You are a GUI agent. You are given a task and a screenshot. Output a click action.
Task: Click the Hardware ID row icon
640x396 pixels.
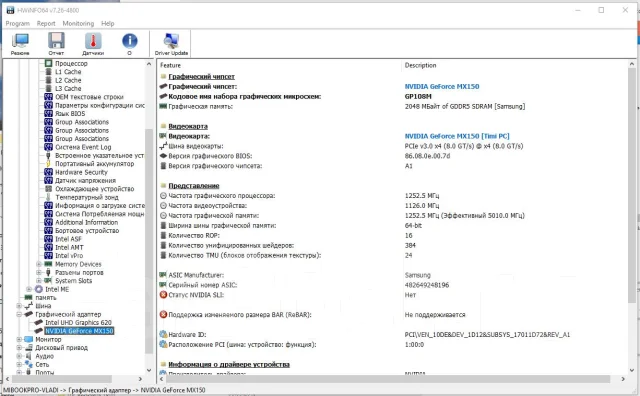pyautogui.click(x=163, y=334)
